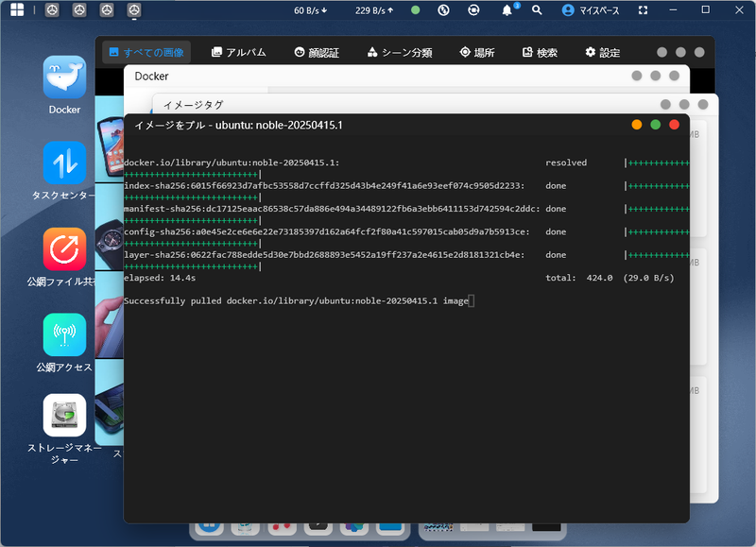Click the magnifier search icon

pos(535,10)
